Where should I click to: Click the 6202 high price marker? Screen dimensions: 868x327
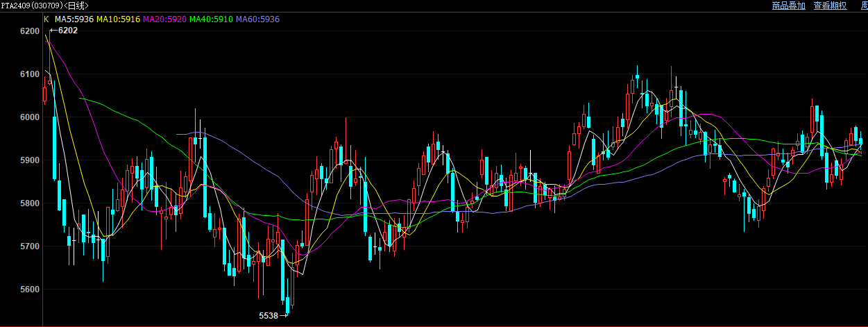67,31
